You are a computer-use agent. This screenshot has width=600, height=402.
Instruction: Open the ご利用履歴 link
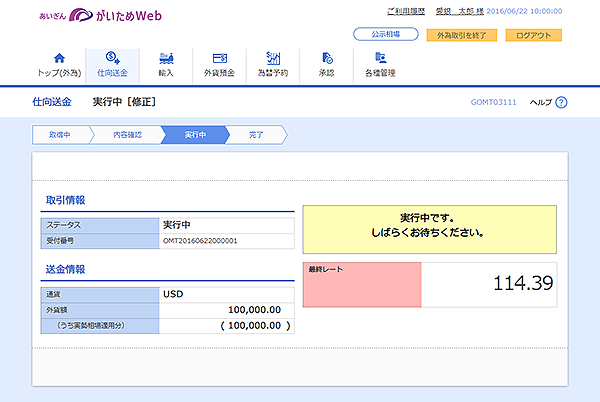click(x=406, y=11)
